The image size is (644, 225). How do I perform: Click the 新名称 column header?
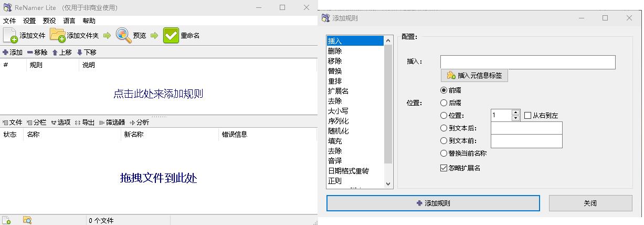click(170, 135)
